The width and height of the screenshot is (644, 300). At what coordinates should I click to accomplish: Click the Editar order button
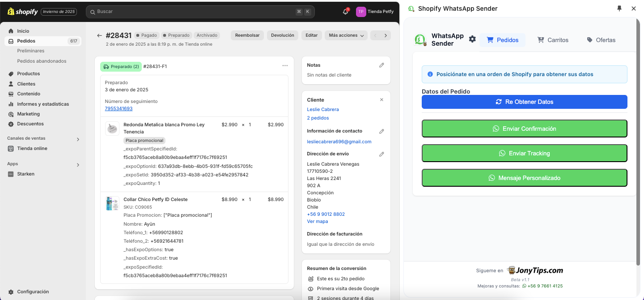[x=311, y=35]
